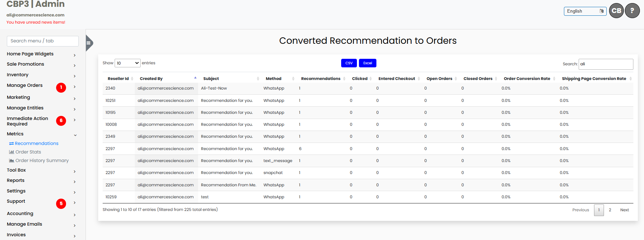
Task: Click the red badge on Manage Orders
Action: point(61,88)
